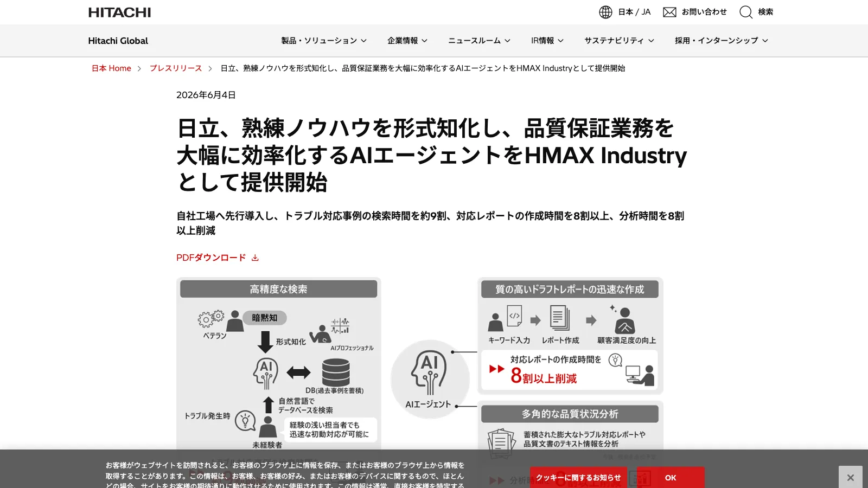Click the キーワード入力 code document icon
Viewport: 868px width, 488px height.
pos(514,316)
